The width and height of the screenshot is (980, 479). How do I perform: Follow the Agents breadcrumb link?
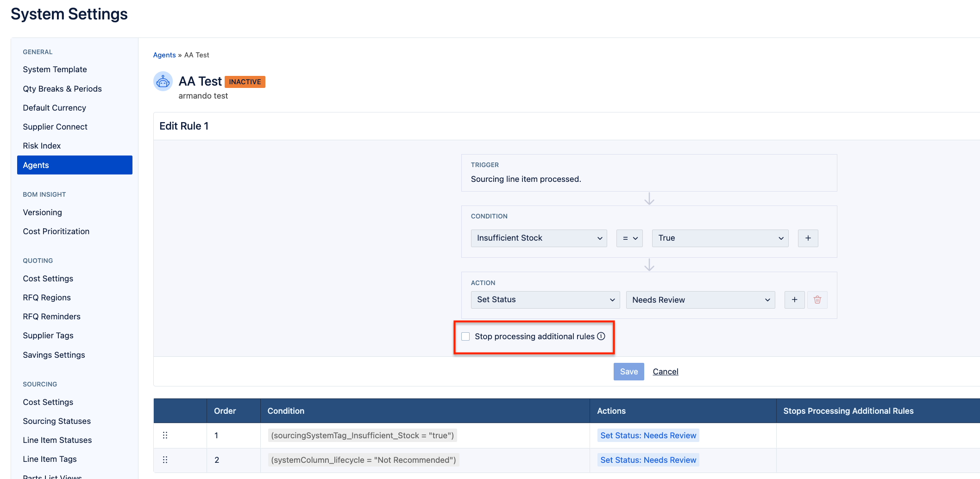coord(164,55)
